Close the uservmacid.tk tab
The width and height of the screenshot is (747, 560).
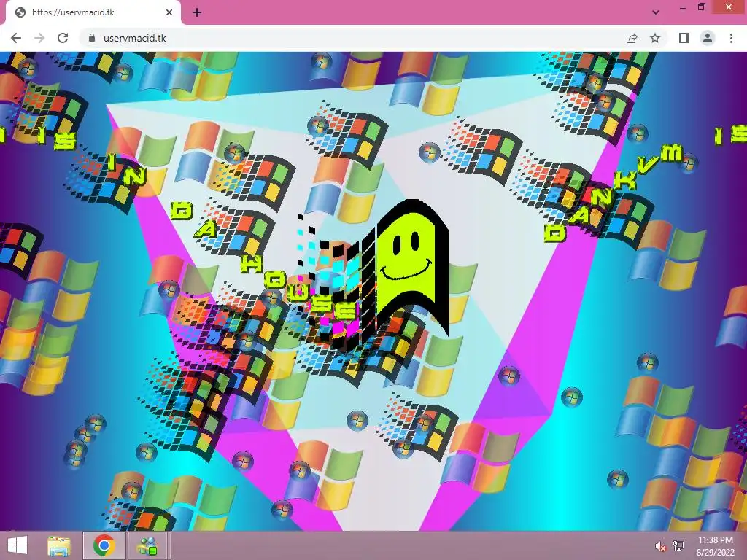[169, 12]
